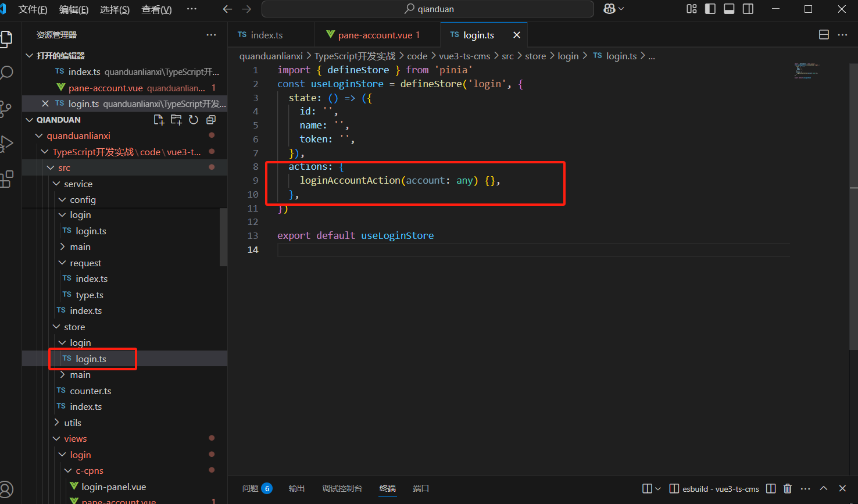Open the Copilot chat icon menu
This screenshot has width=858, height=504.
614,9
